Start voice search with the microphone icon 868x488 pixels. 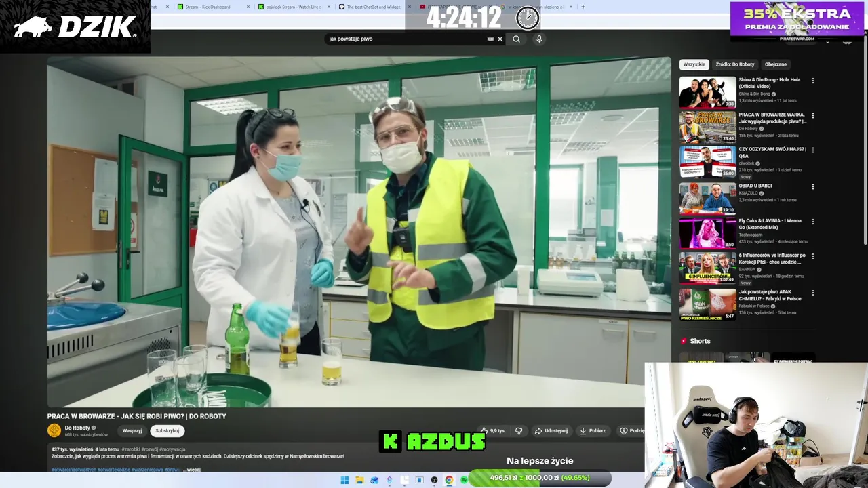tap(539, 39)
